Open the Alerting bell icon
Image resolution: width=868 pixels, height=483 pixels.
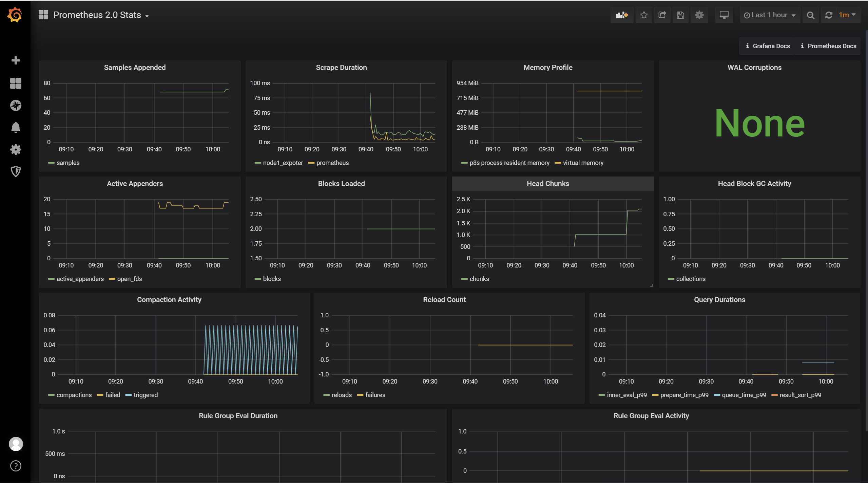tap(16, 127)
